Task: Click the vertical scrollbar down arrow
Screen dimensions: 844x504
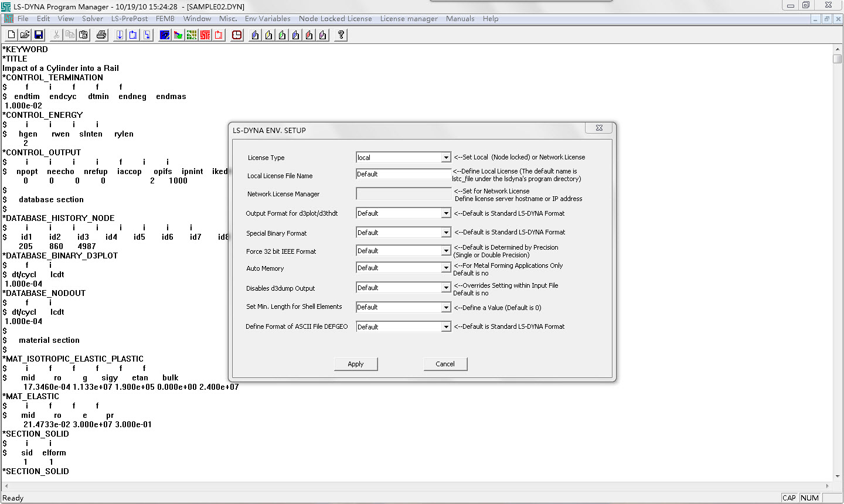Action: tap(838, 476)
